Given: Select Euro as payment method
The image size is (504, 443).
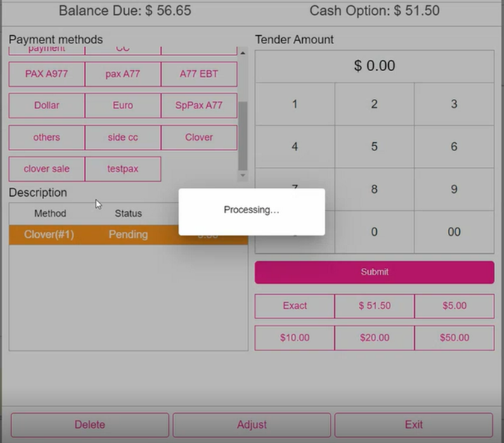Looking at the screenshot, I should 123,106.
